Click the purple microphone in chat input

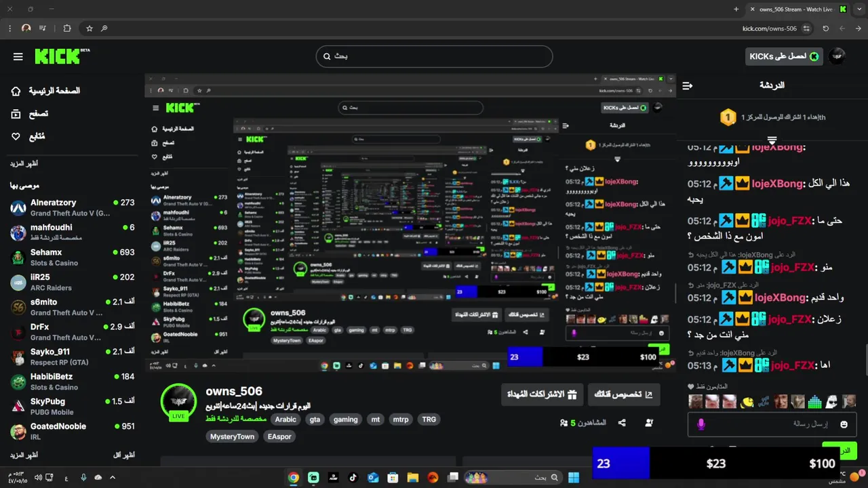701,424
